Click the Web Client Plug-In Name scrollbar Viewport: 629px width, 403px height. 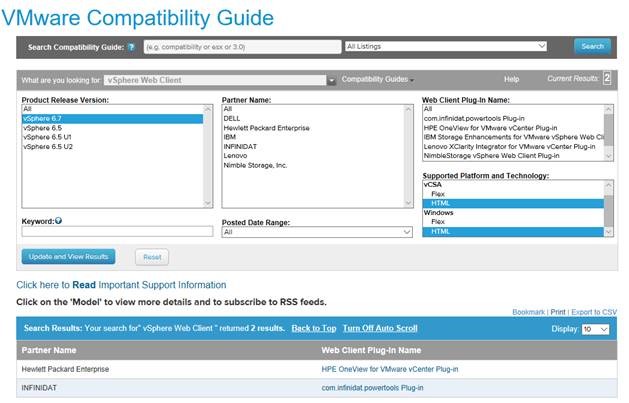pyautogui.click(x=609, y=133)
